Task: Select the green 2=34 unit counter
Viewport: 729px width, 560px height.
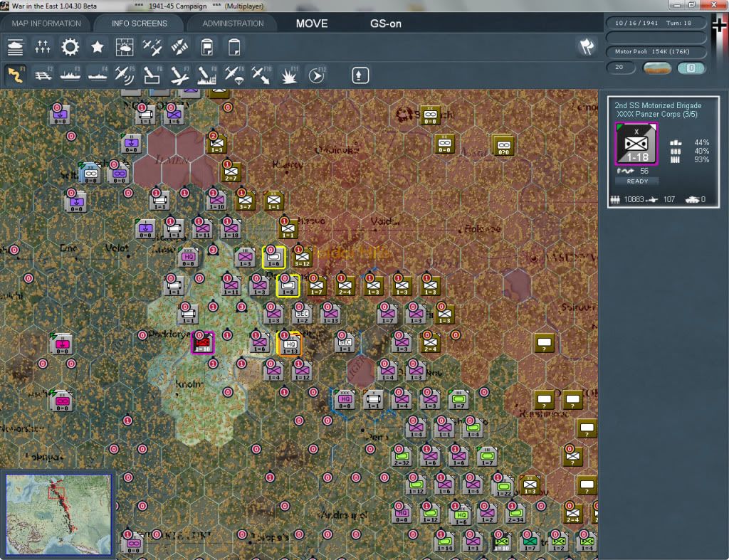Action: tap(515, 513)
